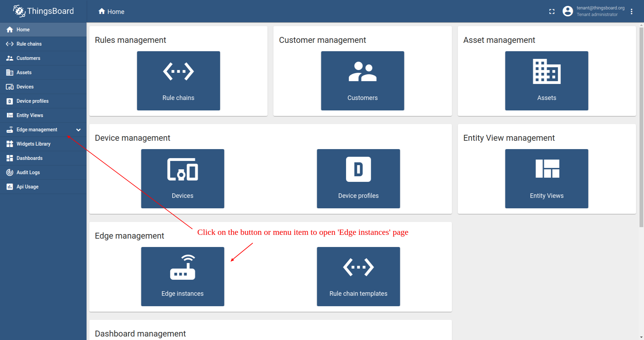
Task: Click the Devices sidebar label
Action: tap(25, 87)
